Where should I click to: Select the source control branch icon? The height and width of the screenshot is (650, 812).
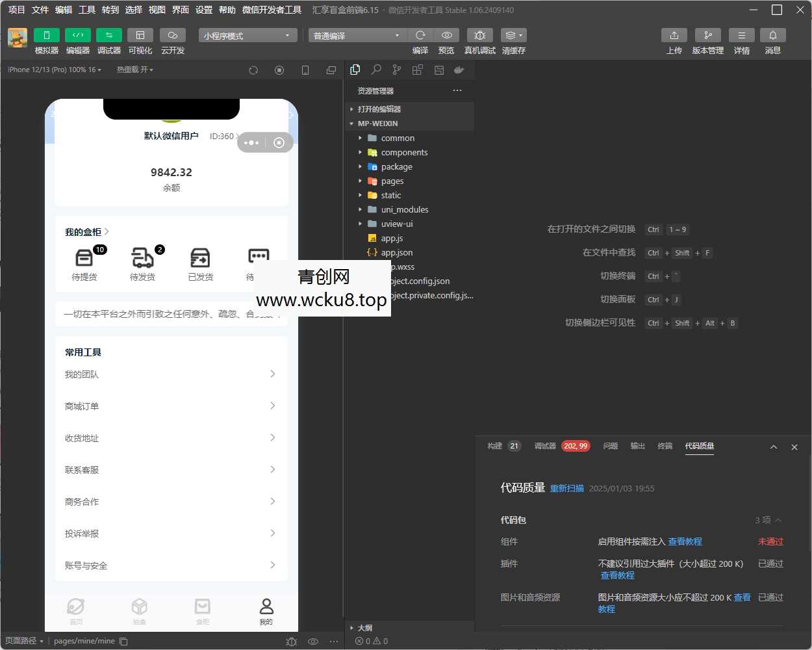click(397, 69)
